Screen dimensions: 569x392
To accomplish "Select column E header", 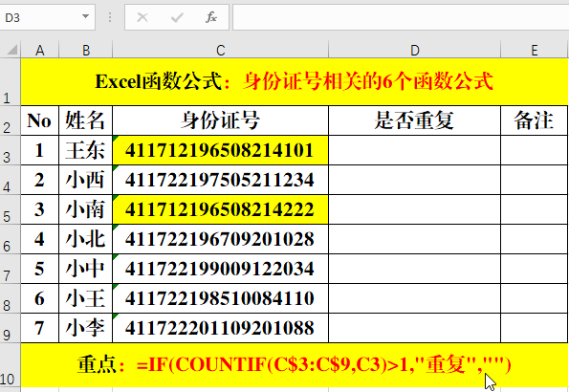I will pyautogui.click(x=535, y=50).
